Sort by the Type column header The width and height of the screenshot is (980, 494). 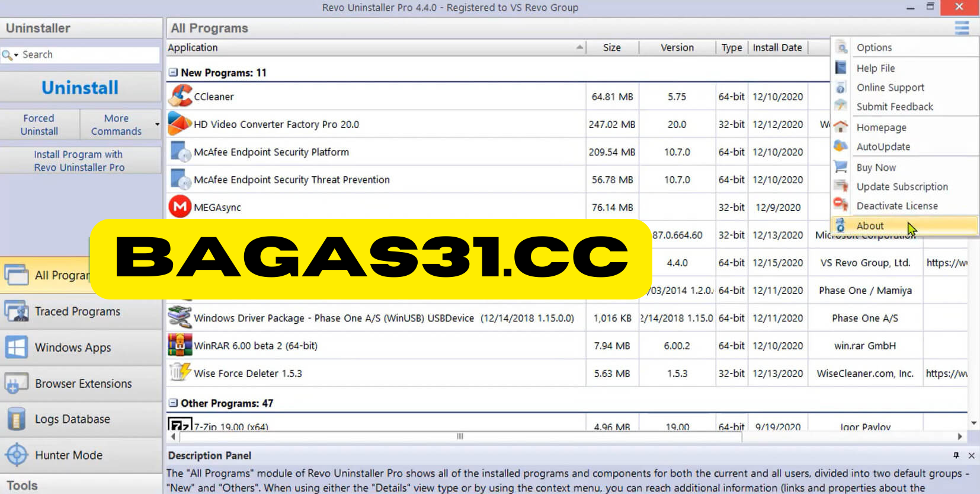732,47
